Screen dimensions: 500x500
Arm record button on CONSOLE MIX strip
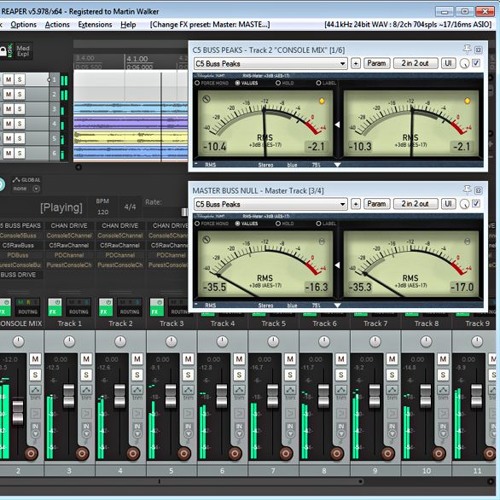click(x=31, y=453)
